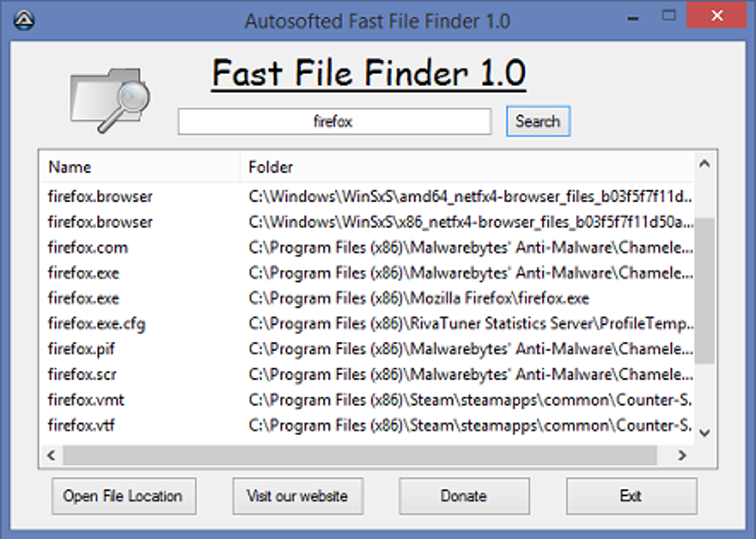Click the Autosofted logo icon in title bar
The width and height of the screenshot is (756, 539).
coord(25,20)
